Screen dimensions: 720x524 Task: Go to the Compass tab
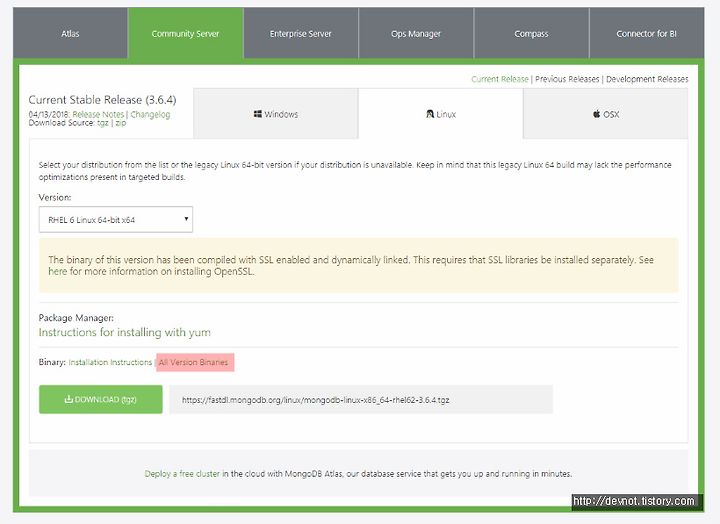click(531, 34)
